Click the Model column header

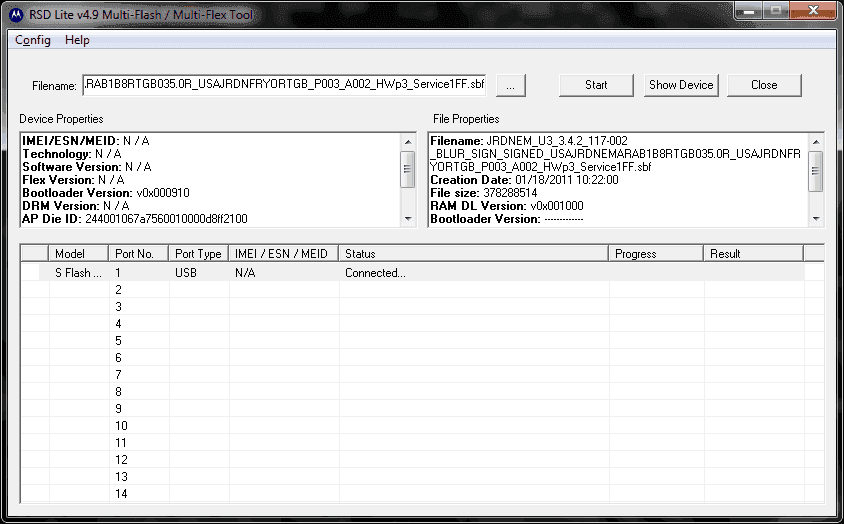pyautogui.click(x=79, y=254)
